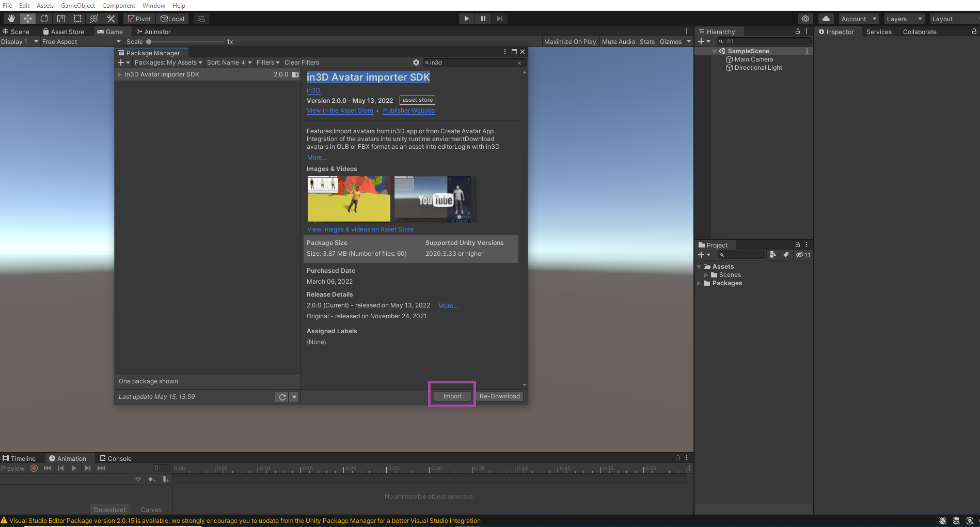Open Package Manager settings gear
This screenshot has height=527, width=980.
click(416, 63)
